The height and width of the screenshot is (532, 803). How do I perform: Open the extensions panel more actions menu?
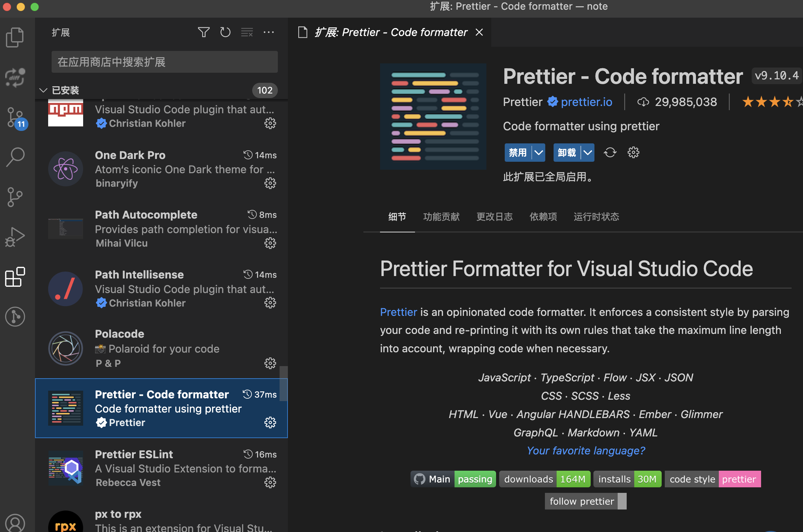pyautogui.click(x=269, y=33)
